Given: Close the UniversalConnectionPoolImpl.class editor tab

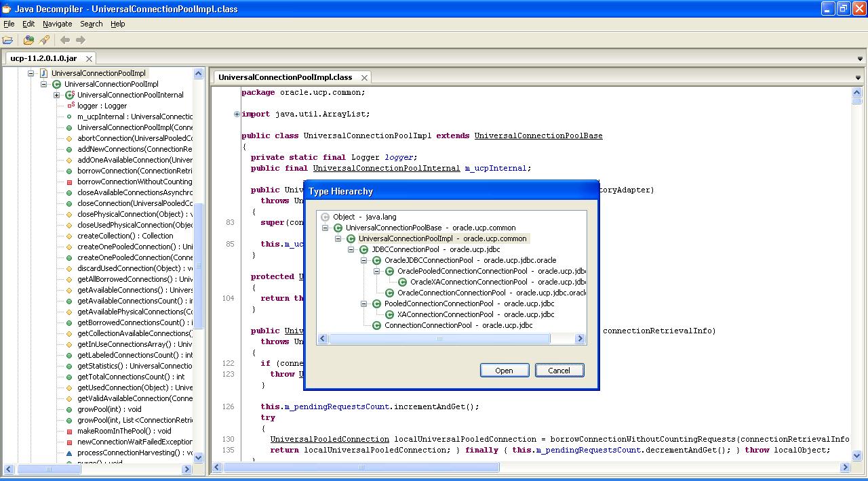Looking at the screenshot, I should point(364,78).
